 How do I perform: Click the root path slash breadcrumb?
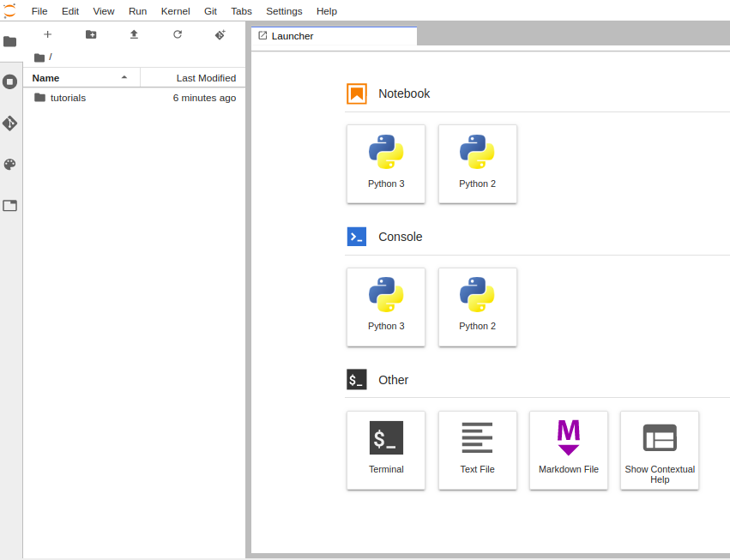(51, 57)
